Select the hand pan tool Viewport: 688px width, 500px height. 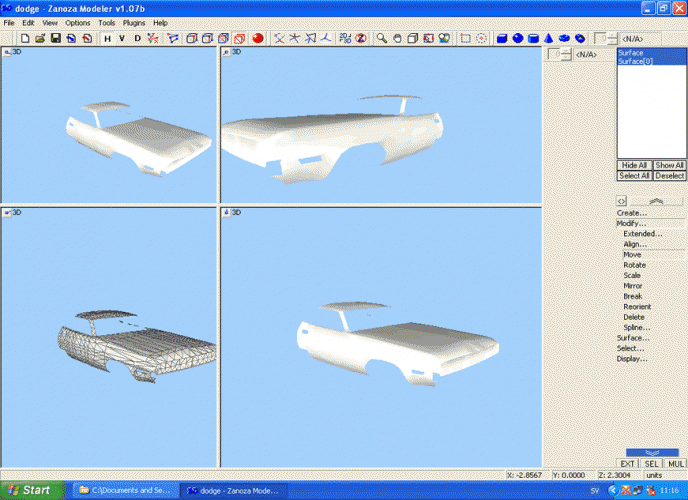(397, 38)
